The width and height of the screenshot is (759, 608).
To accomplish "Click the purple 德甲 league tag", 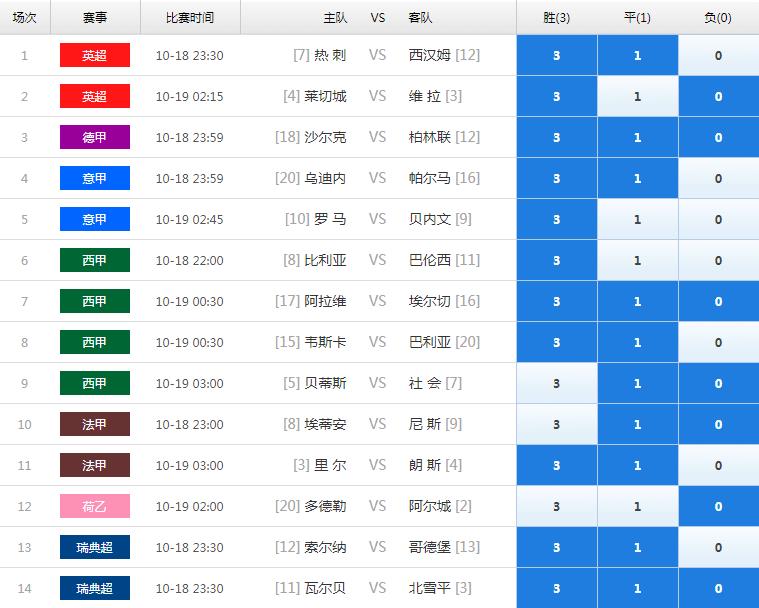I will click(95, 137).
